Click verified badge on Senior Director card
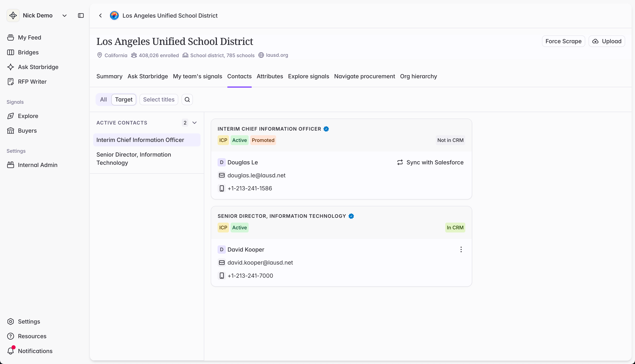This screenshot has height=364, width=635. pos(351,216)
